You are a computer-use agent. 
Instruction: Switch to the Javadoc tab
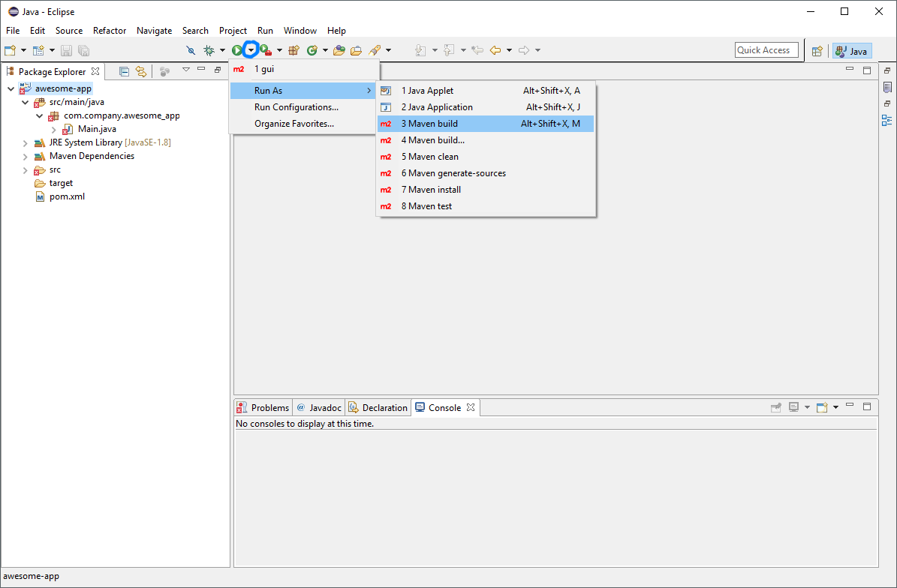click(x=318, y=407)
